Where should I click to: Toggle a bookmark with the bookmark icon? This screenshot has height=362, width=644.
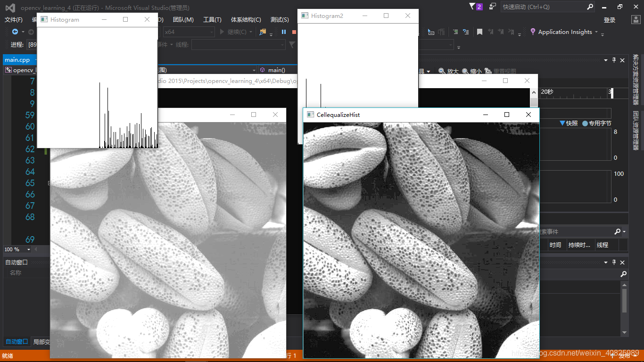pyautogui.click(x=479, y=32)
